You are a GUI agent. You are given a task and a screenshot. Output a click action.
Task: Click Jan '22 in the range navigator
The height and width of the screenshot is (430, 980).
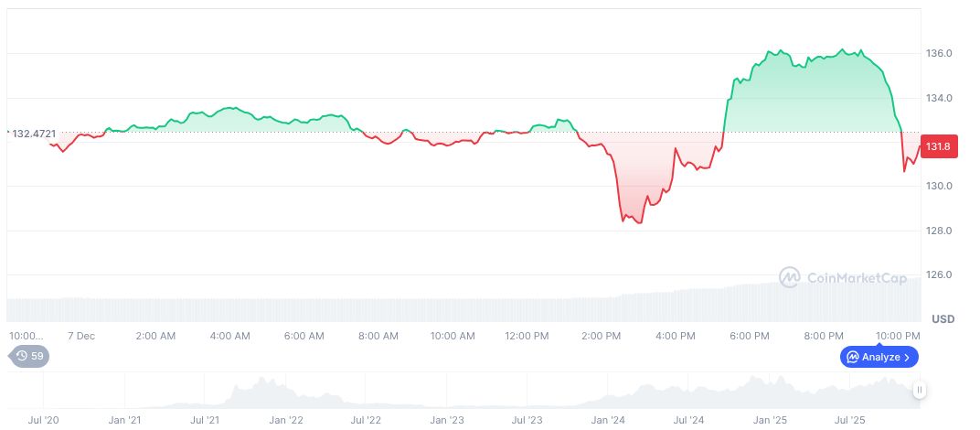[285, 420]
